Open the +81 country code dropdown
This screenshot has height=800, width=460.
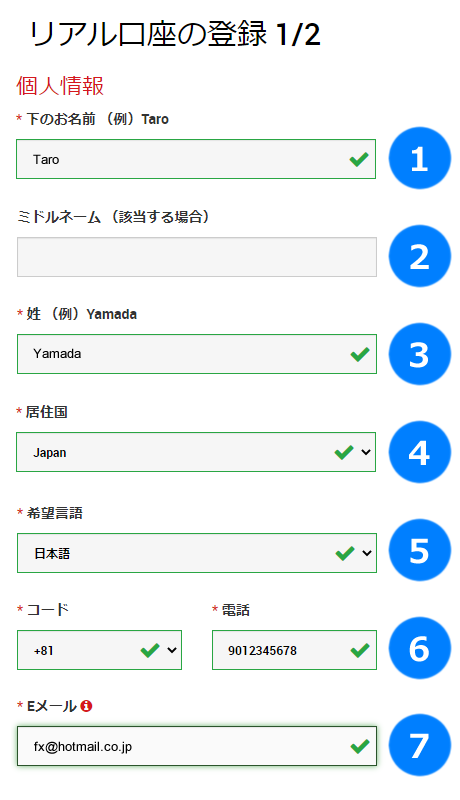(x=99, y=650)
